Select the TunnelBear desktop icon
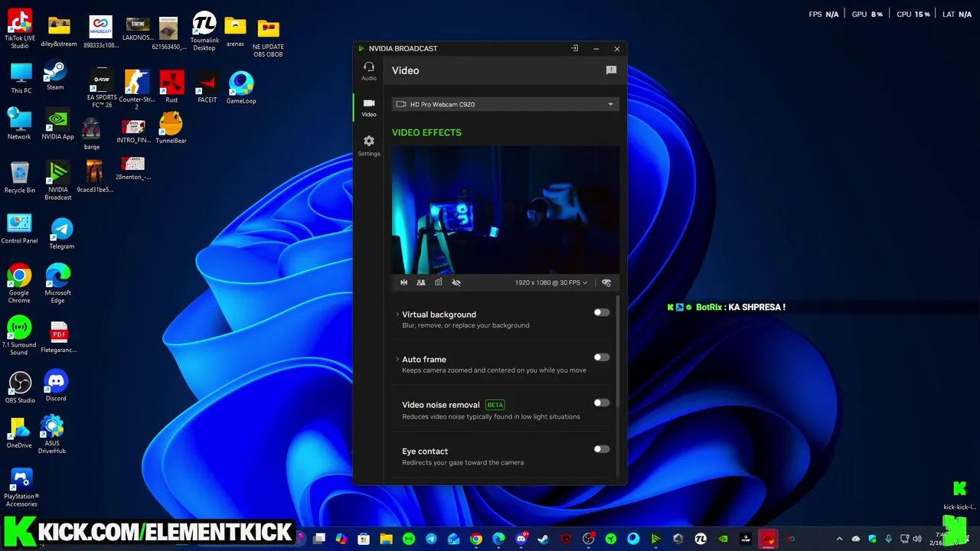 pos(171,128)
